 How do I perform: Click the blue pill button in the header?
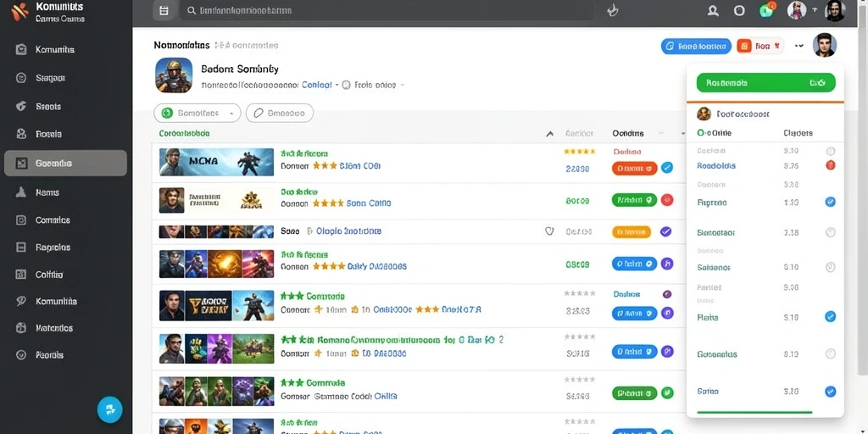tap(696, 47)
